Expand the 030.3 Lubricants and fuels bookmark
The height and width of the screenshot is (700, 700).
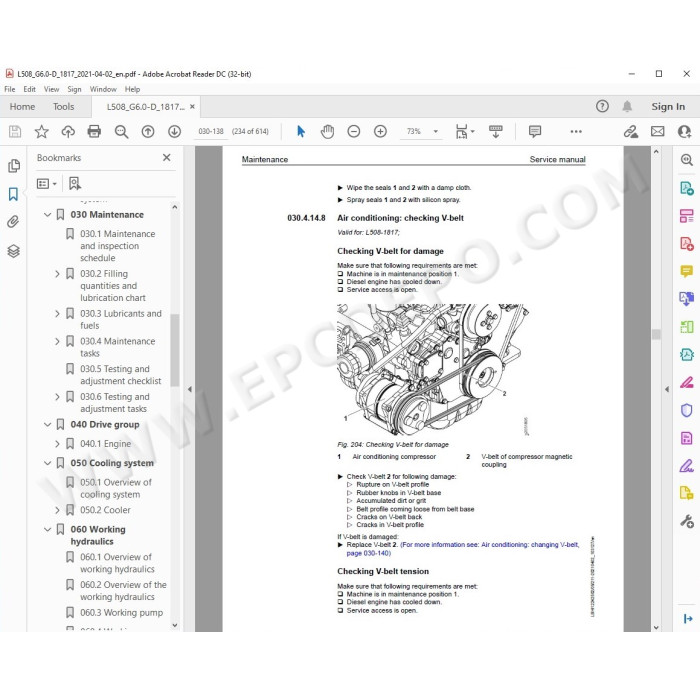tap(57, 314)
